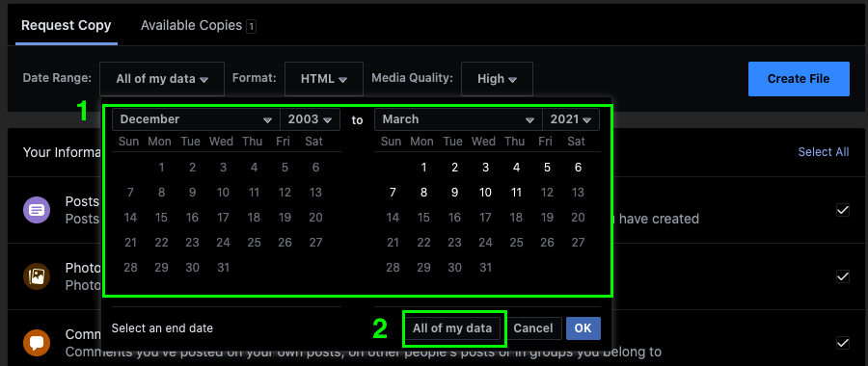Click the All of my data button
This screenshot has height=366, width=868.
click(x=452, y=328)
